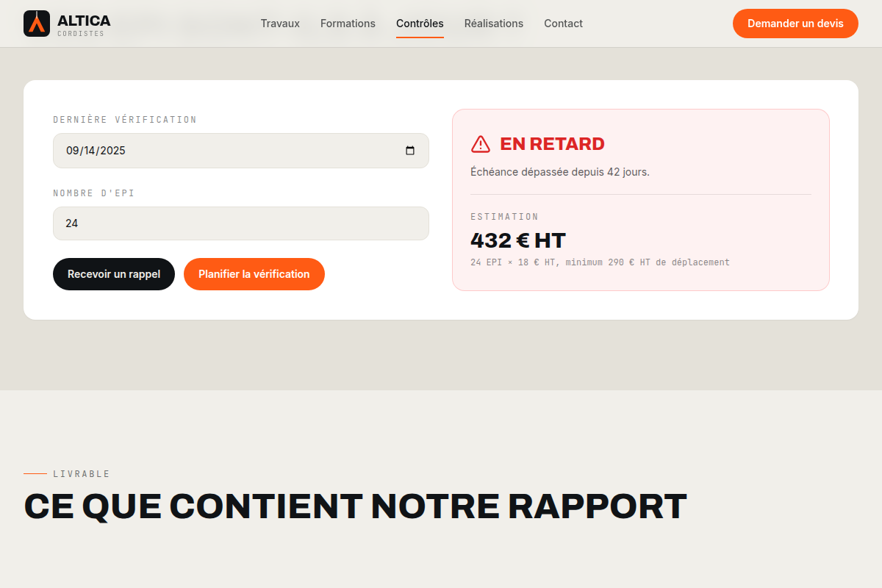Screen dimensions: 882x588
Task: Click the CORDISTES tagline under the logo
Action: click(x=81, y=34)
